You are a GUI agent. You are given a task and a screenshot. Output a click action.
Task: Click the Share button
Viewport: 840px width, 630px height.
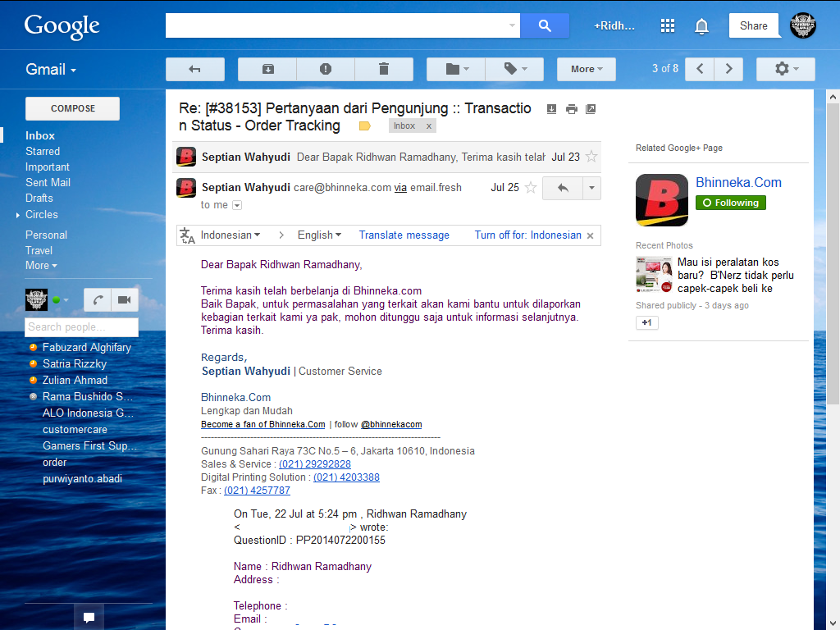(753, 25)
